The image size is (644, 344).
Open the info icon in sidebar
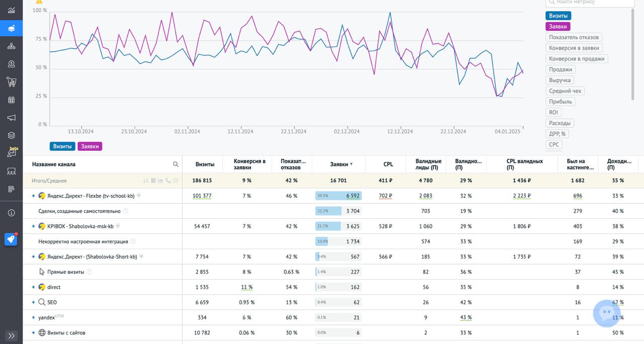tap(11, 213)
